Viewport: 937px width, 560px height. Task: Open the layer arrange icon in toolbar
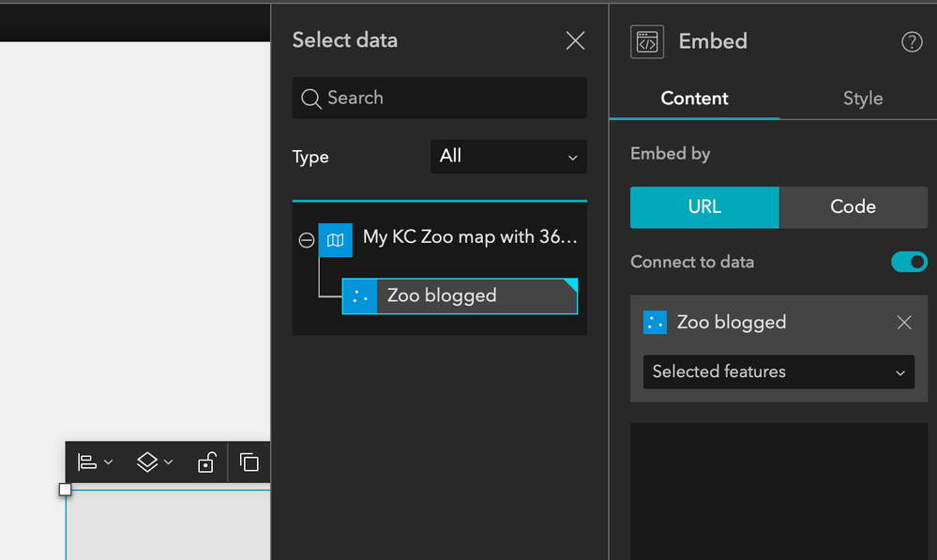(x=147, y=462)
